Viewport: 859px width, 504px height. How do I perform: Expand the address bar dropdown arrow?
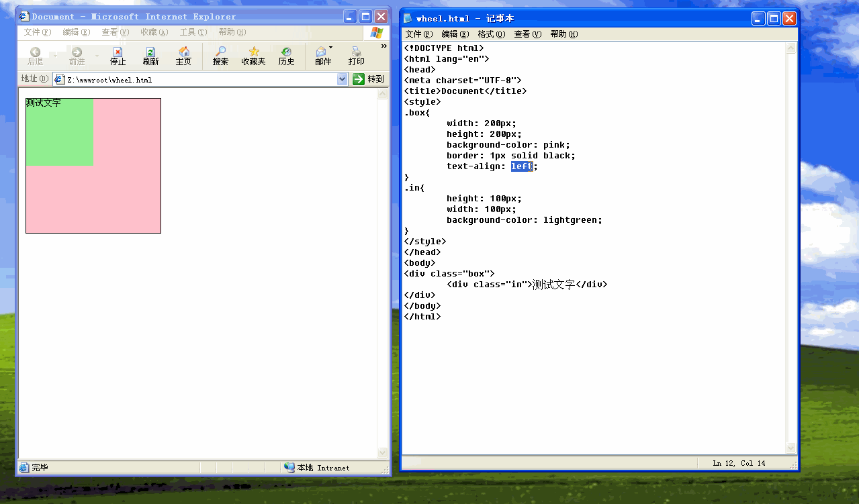[343, 79]
